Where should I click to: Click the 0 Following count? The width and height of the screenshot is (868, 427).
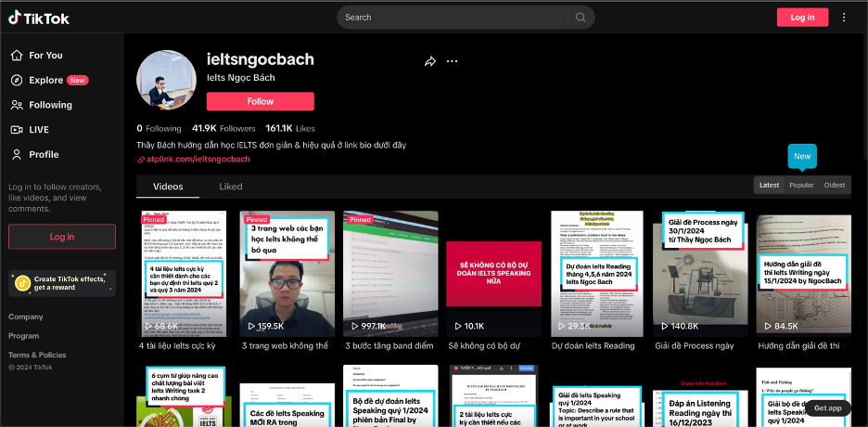click(x=159, y=128)
